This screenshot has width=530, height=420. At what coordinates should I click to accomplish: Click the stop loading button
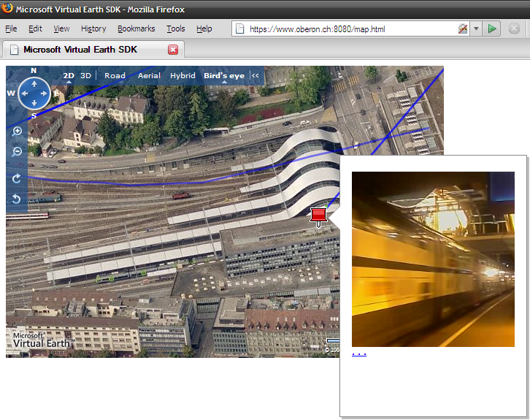coord(514,28)
